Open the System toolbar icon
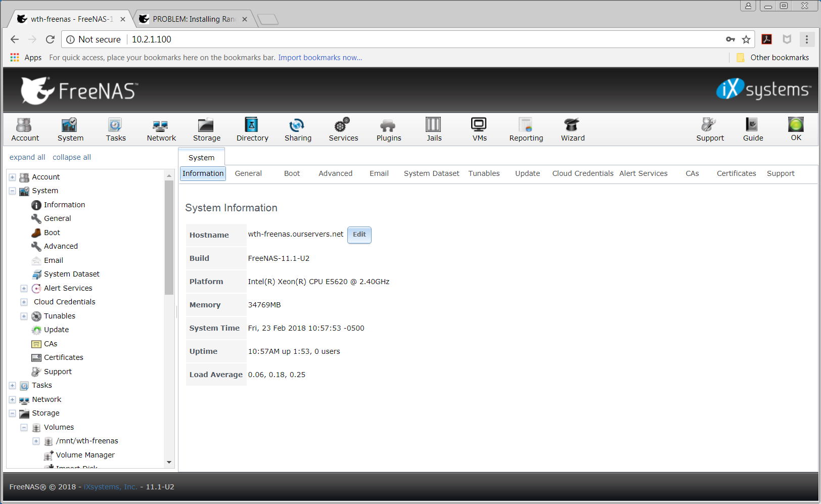The image size is (821, 504). 70,129
